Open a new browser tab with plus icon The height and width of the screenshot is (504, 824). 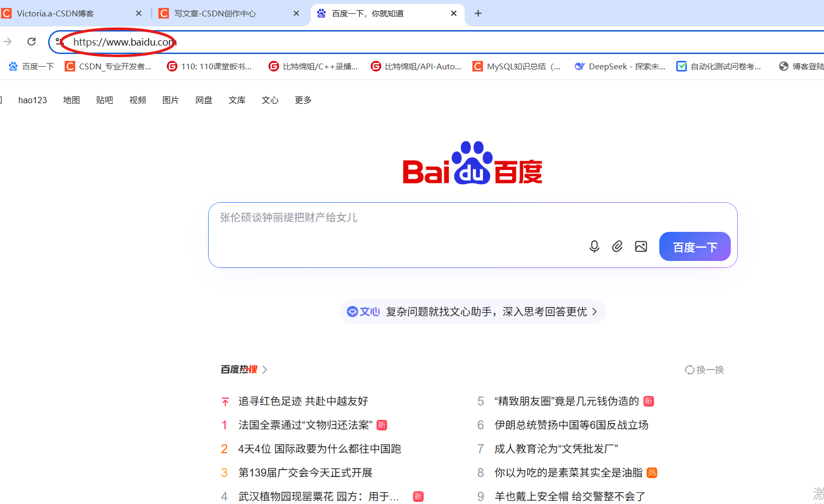[478, 13]
